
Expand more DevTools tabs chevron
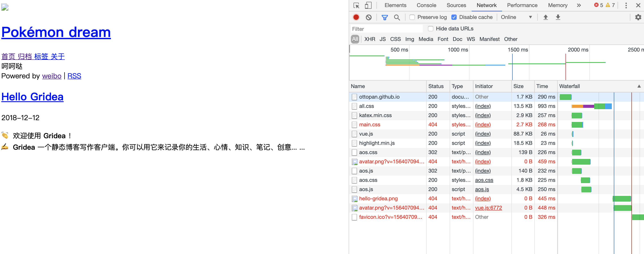point(579,6)
